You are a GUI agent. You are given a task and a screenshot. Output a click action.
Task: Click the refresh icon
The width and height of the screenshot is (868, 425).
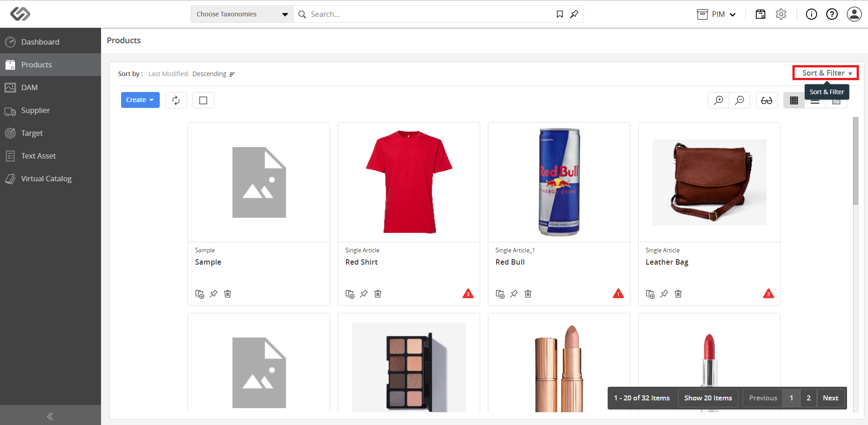(176, 100)
